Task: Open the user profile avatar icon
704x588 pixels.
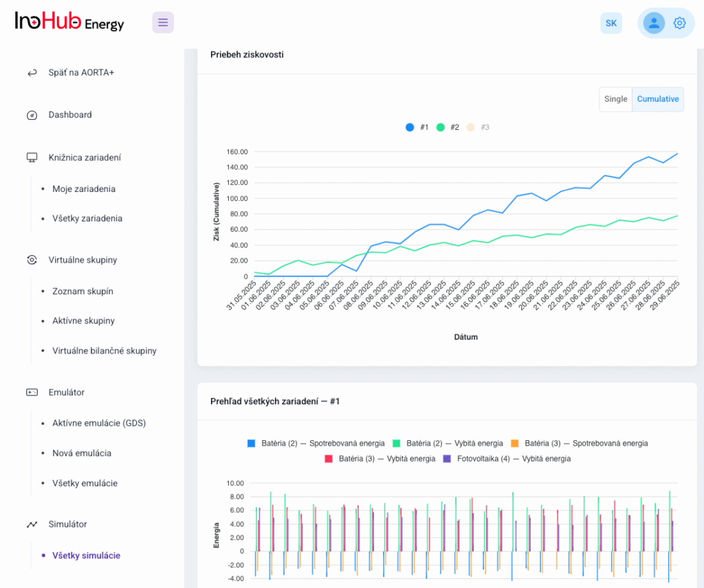Action: point(653,23)
